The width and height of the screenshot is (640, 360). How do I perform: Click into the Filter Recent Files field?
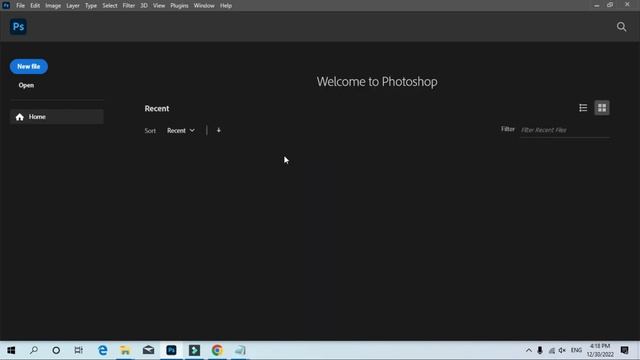[565, 130]
